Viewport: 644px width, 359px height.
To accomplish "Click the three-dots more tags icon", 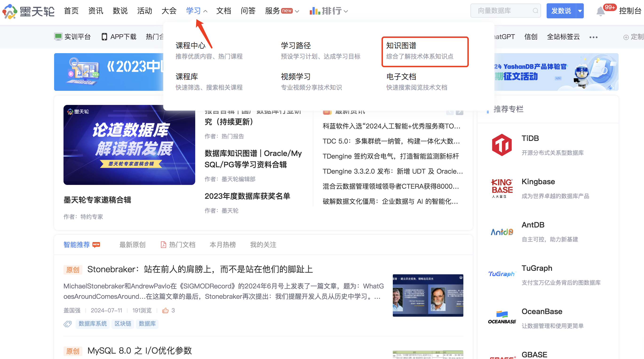I will click(593, 37).
